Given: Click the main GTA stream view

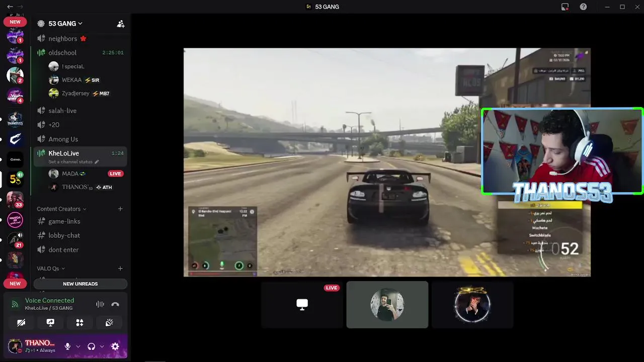Looking at the screenshot, I should coord(387,162).
